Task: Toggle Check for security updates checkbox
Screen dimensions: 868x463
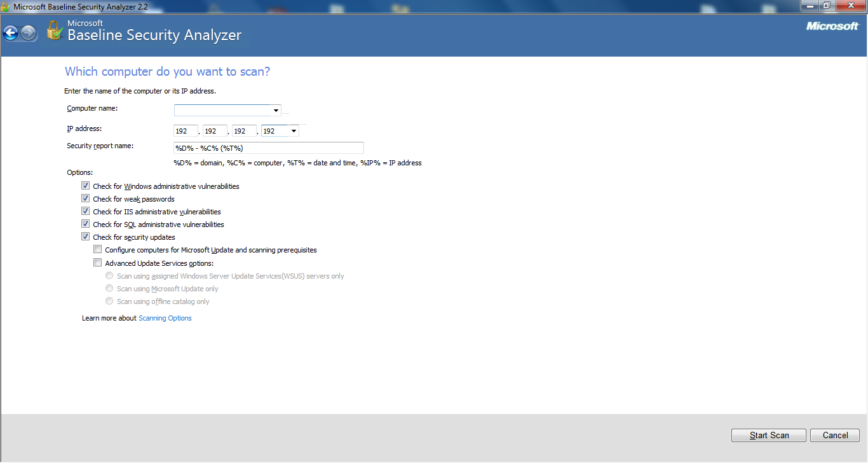Action: (x=86, y=237)
